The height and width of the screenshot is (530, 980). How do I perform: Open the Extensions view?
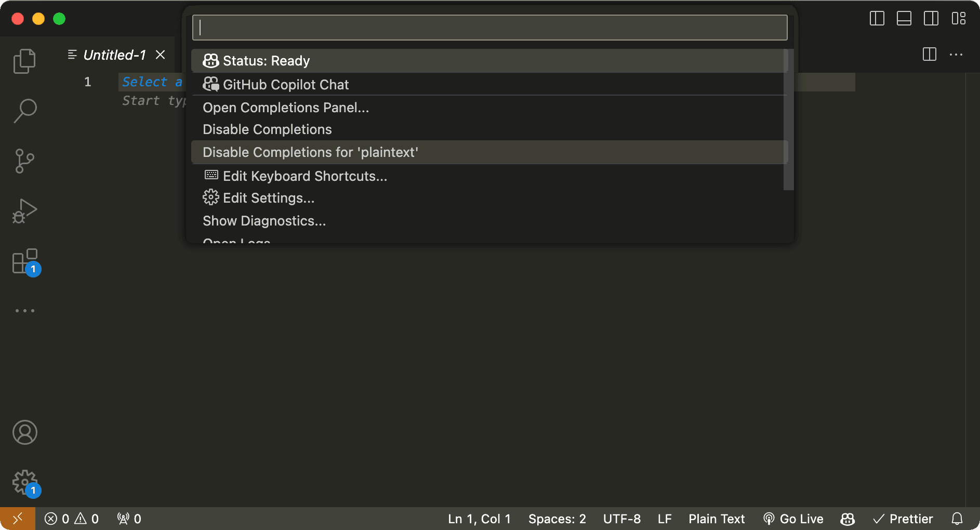[24, 261]
